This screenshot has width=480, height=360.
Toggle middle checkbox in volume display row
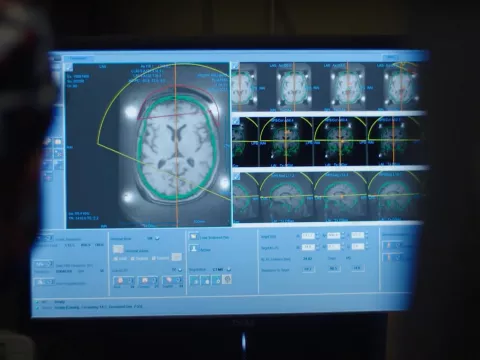click(x=132, y=258)
